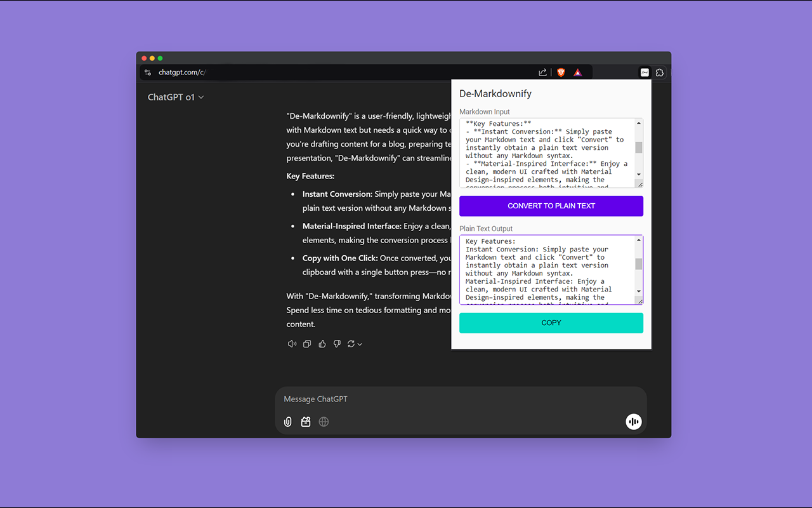
Task: Open the browser extensions puzzle icon
Action: pyautogui.click(x=660, y=72)
